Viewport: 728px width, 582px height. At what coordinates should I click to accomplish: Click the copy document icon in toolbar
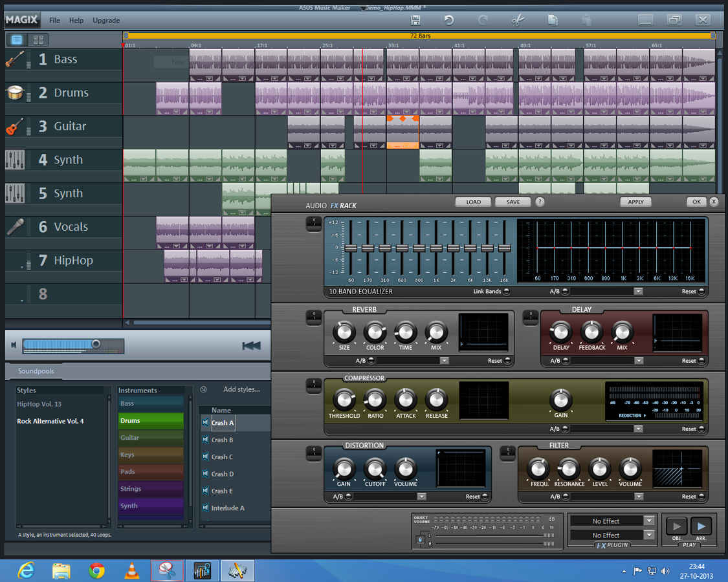553,20
